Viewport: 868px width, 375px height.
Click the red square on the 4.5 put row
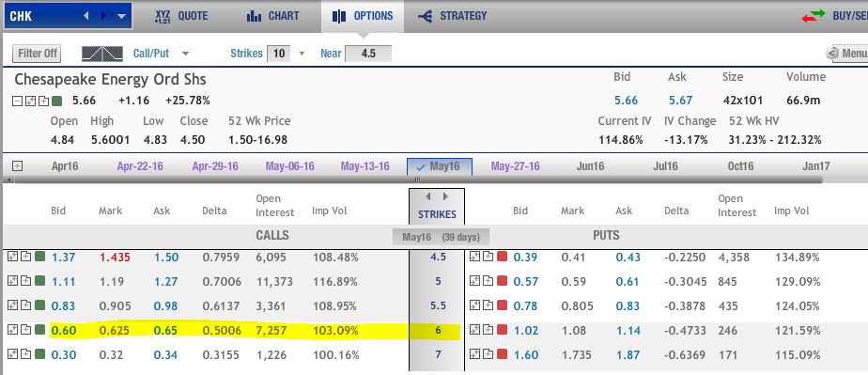pyautogui.click(x=502, y=257)
